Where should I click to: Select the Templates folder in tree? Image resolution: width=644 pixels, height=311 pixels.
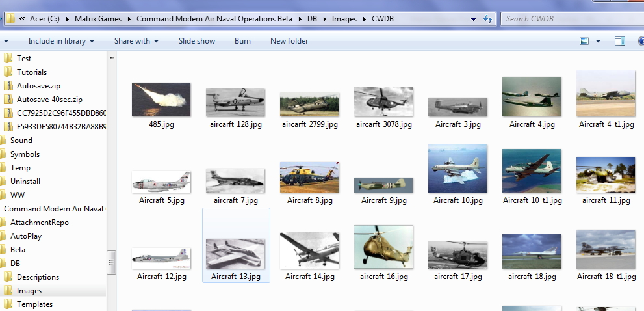pos(34,304)
